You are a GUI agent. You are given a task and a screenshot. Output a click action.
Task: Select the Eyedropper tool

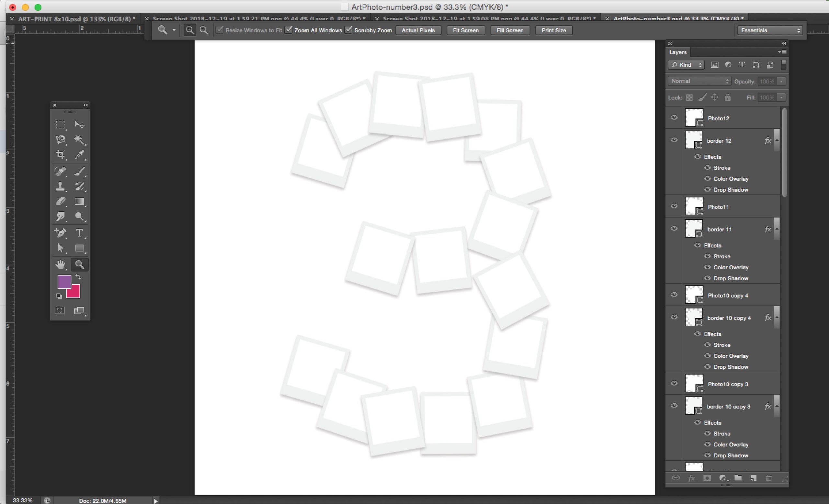(x=79, y=154)
